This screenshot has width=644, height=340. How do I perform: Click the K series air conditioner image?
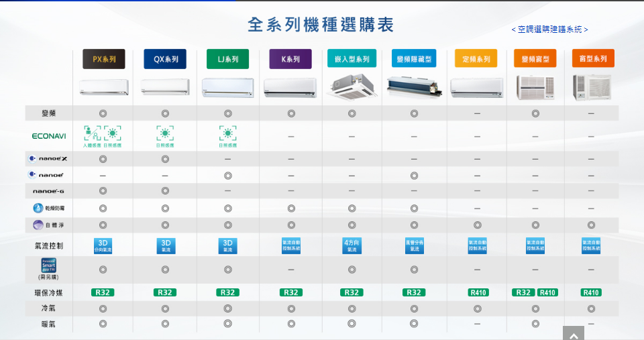point(290,87)
